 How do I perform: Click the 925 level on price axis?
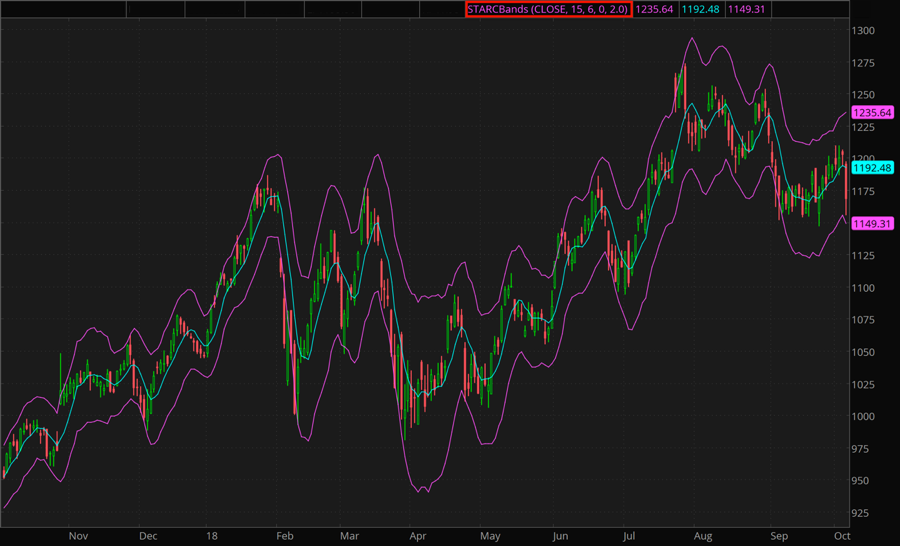pos(862,513)
